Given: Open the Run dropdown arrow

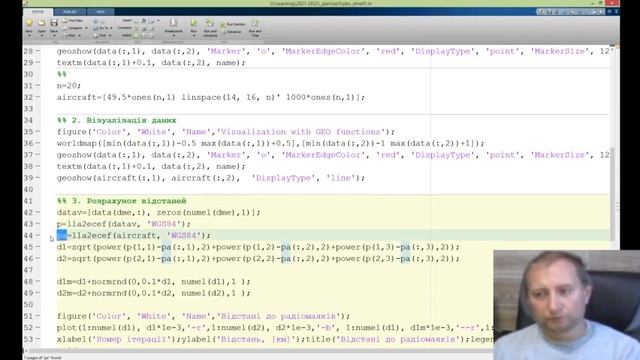Looking at the screenshot, I should pos(194,36).
